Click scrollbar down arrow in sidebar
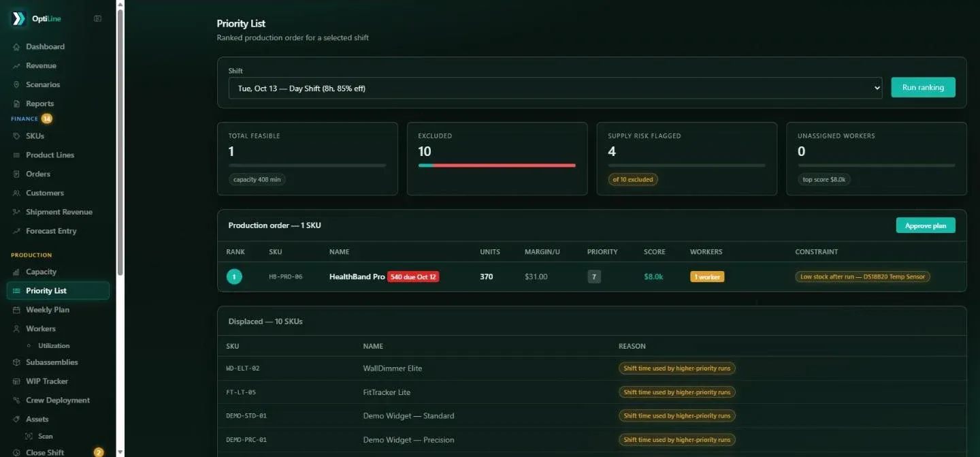 coord(120,452)
